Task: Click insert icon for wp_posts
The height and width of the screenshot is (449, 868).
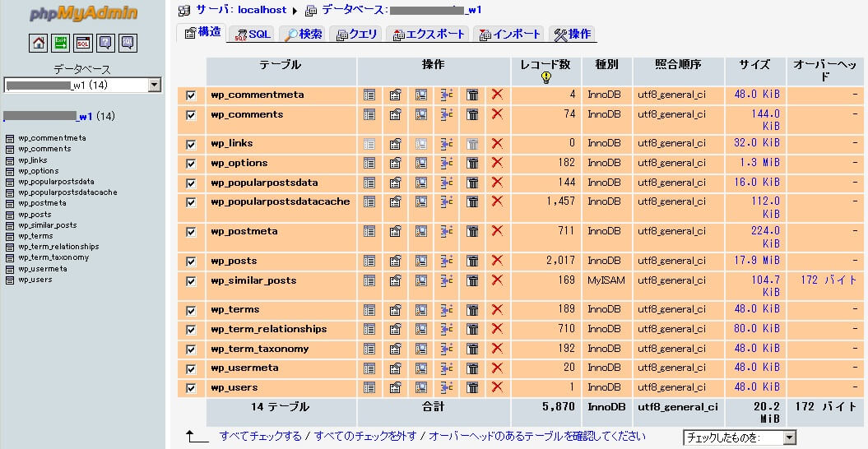Action: click(x=447, y=261)
